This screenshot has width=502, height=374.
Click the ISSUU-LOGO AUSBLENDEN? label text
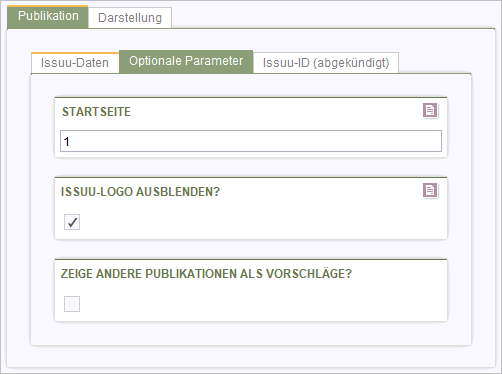(x=140, y=192)
